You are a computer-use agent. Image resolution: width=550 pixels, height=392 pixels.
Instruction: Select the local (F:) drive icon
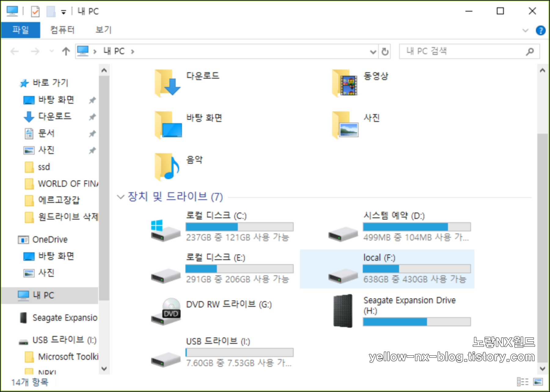click(343, 276)
